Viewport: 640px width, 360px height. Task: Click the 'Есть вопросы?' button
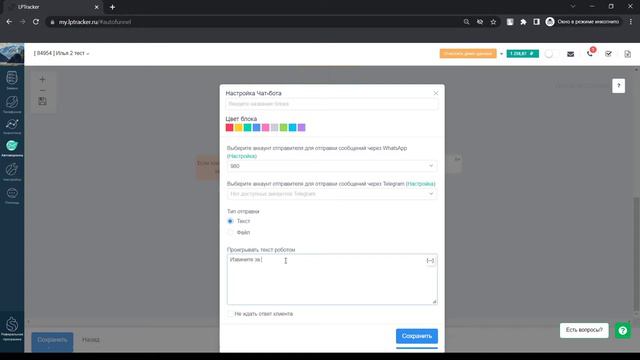[584, 330]
